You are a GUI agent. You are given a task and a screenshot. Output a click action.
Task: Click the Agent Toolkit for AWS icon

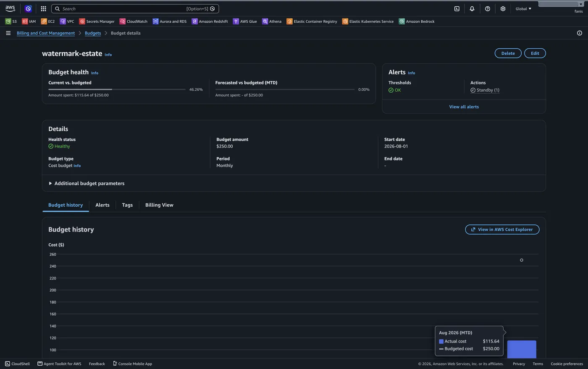40,364
